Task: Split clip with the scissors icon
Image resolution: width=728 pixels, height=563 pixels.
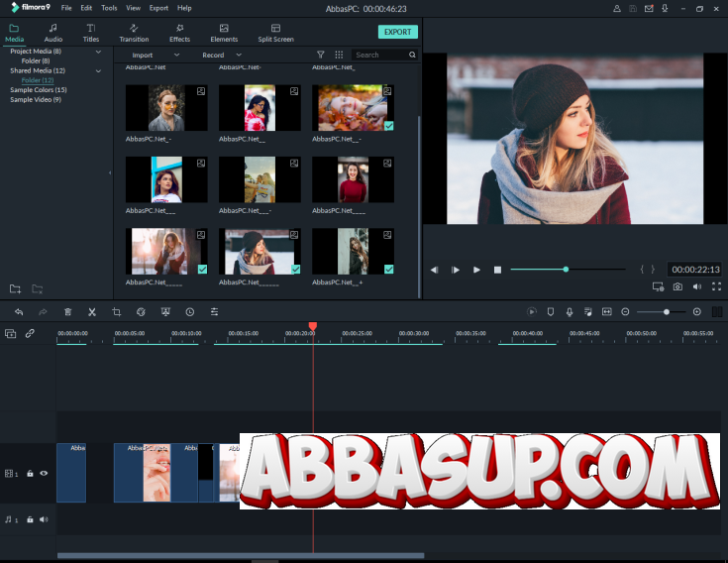Action: point(92,311)
